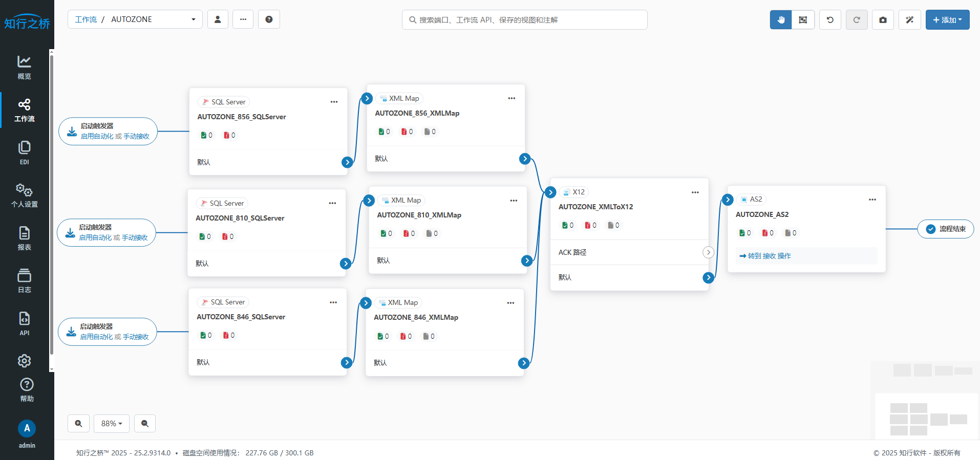The image size is (980, 460).
Task: Open options menu of AUTOZONE_810_XMLMap
Action: click(x=514, y=201)
